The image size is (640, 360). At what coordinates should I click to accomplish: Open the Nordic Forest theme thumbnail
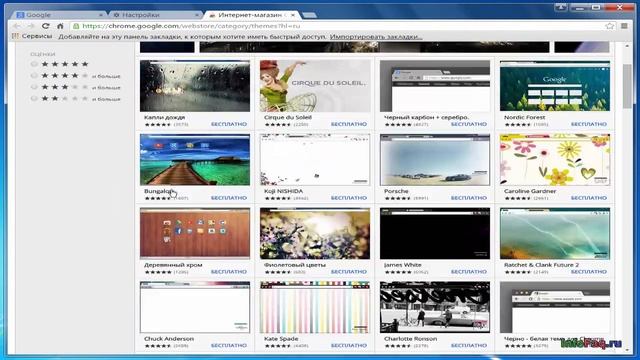pos(555,86)
